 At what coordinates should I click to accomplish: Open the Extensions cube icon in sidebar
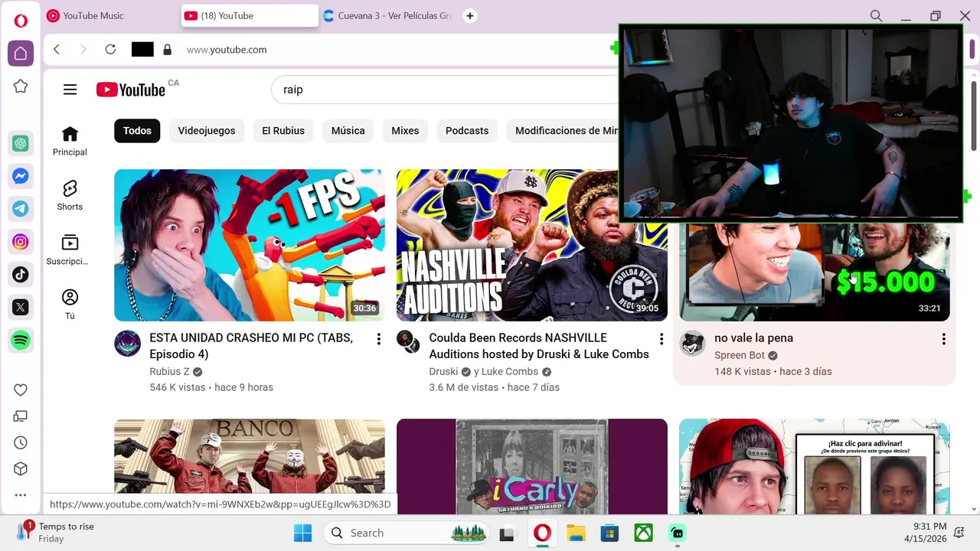pyautogui.click(x=21, y=469)
